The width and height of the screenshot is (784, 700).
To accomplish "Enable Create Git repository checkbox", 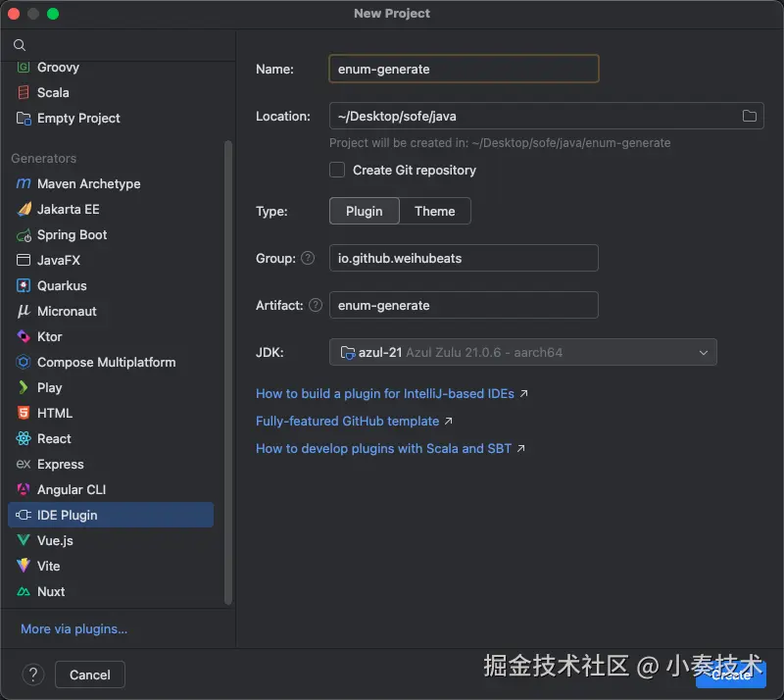I will pyautogui.click(x=337, y=171).
